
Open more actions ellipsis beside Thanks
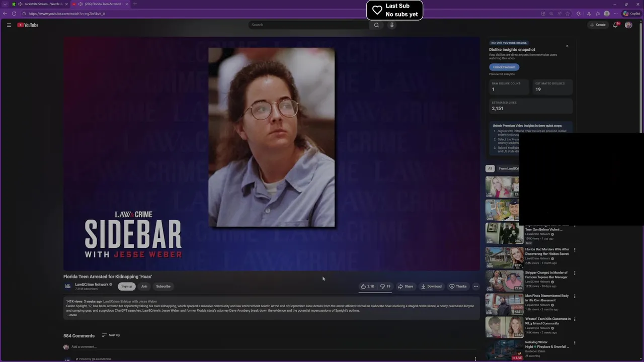coord(475,286)
